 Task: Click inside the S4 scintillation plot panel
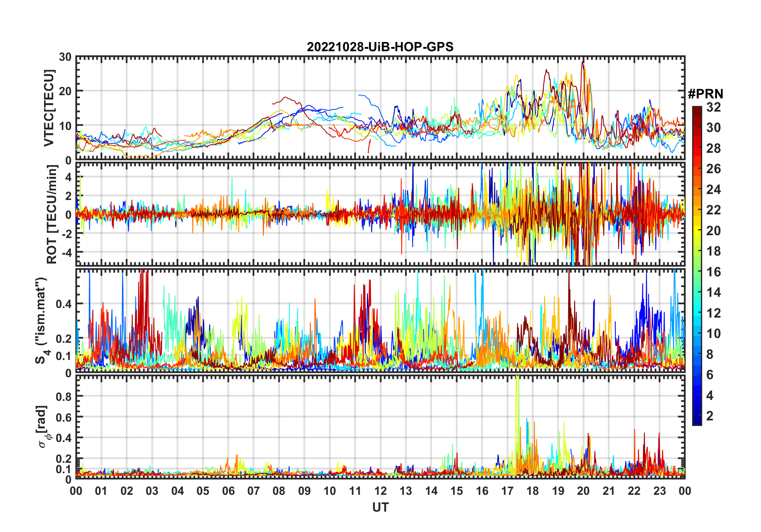click(x=380, y=320)
